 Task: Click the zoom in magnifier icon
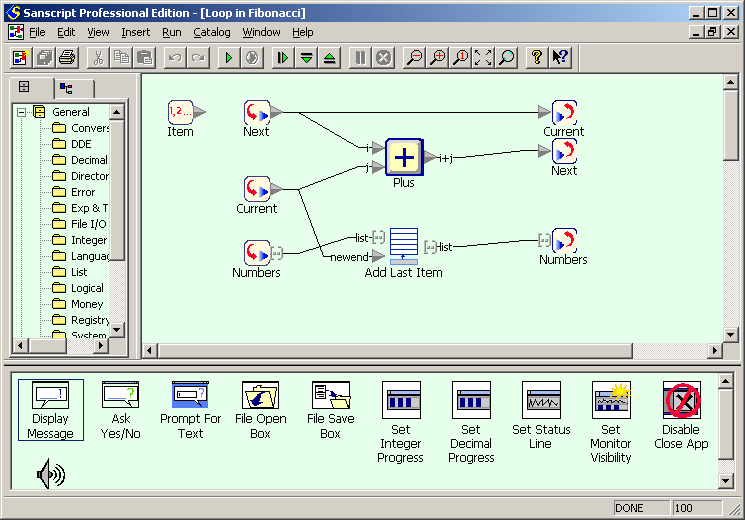click(x=438, y=58)
